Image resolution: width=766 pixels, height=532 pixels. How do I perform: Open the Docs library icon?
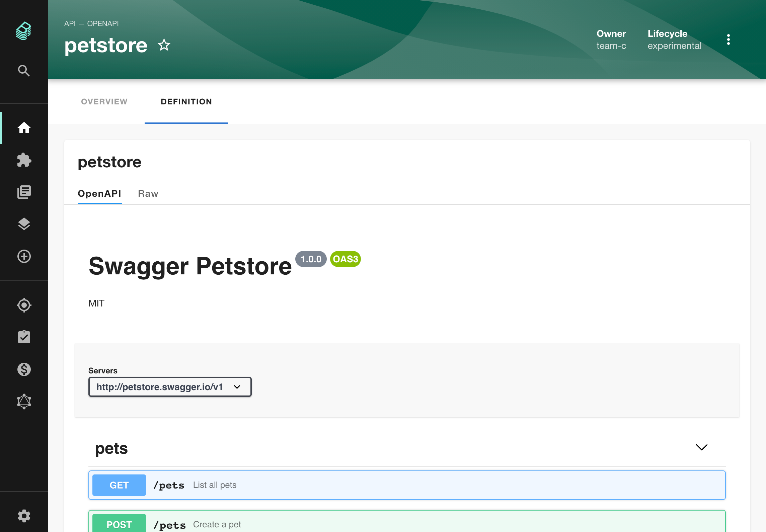click(x=24, y=192)
